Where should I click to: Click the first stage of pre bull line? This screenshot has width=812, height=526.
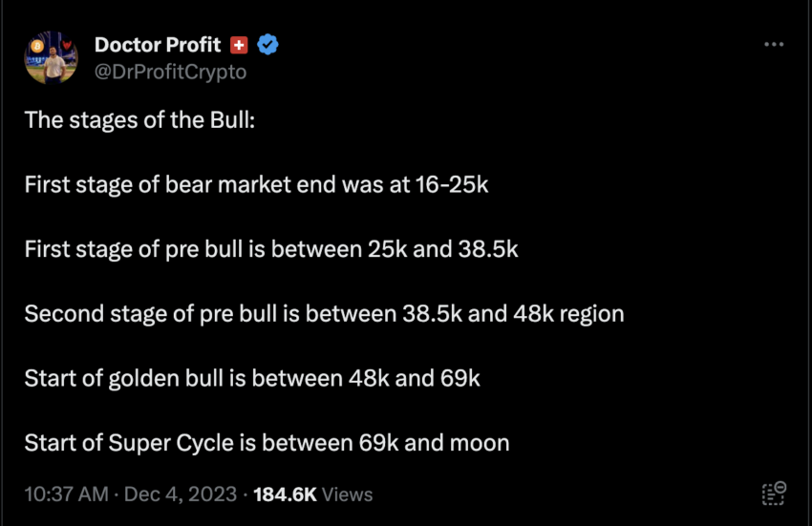[271, 249]
